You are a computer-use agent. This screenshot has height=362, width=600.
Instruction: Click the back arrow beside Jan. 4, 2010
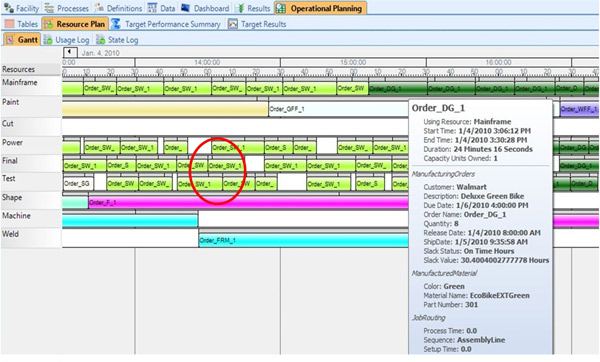pyautogui.click(x=70, y=52)
